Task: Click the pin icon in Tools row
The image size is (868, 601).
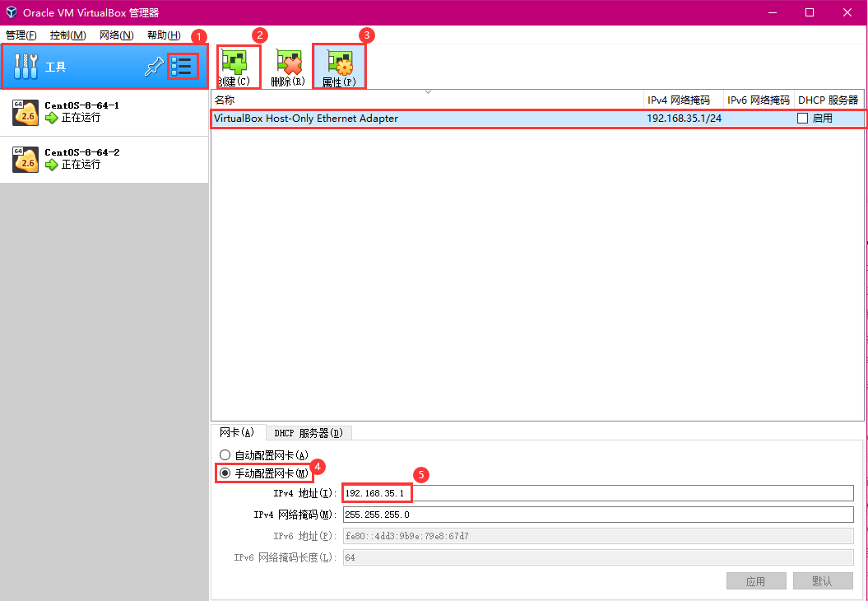Action: (x=154, y=67)
